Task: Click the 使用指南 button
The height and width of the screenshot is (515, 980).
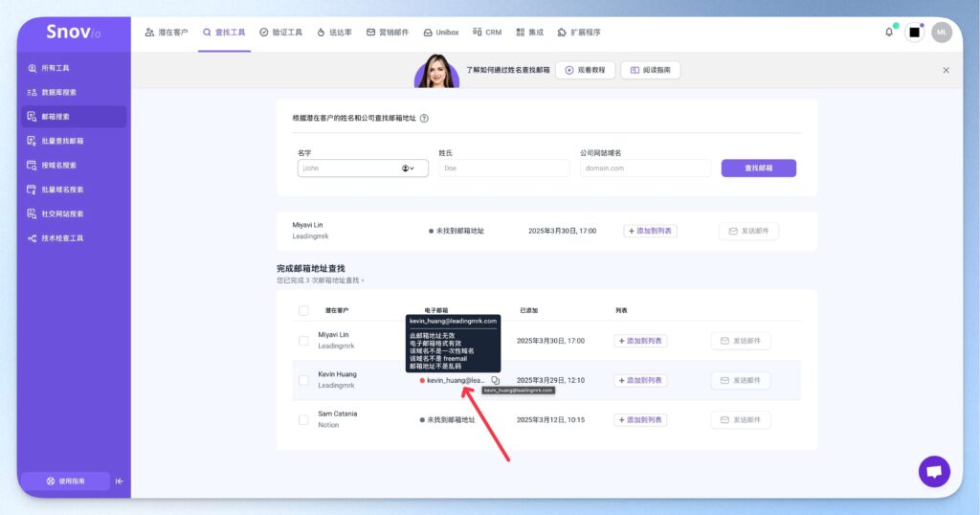Action: click(x=66, y=481)
